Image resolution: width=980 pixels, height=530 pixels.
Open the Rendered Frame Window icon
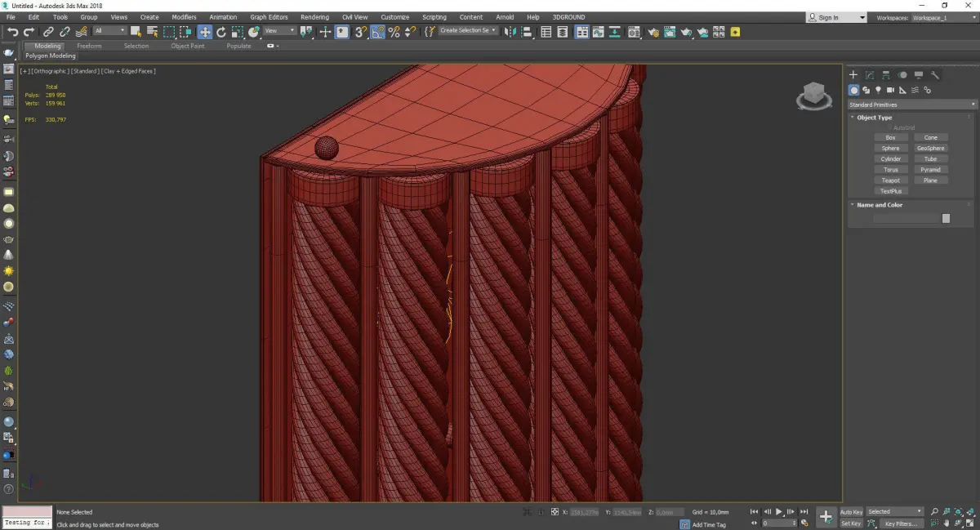[670, 32]
